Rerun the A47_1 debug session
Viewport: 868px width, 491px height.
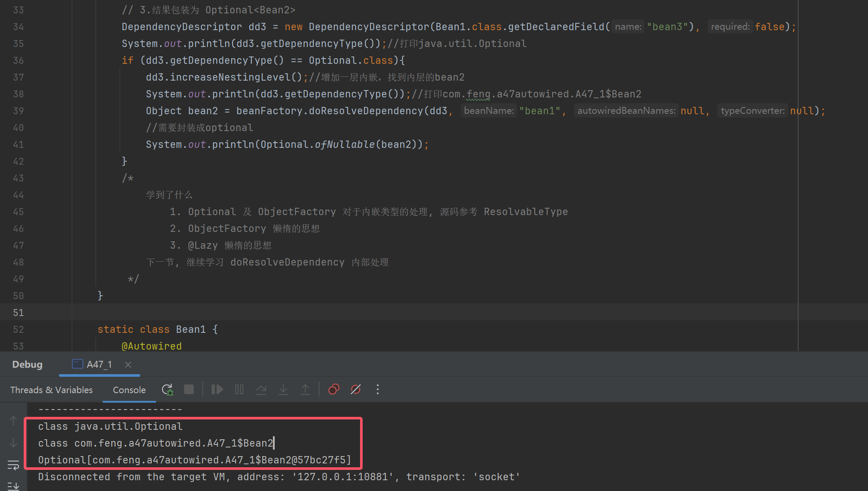pos(167,390)
